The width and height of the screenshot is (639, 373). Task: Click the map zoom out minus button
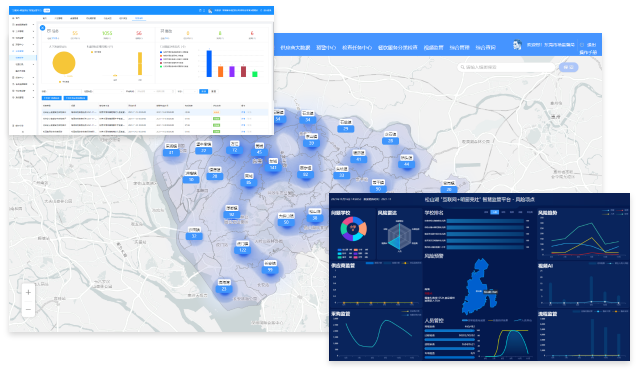coord(28,309)
